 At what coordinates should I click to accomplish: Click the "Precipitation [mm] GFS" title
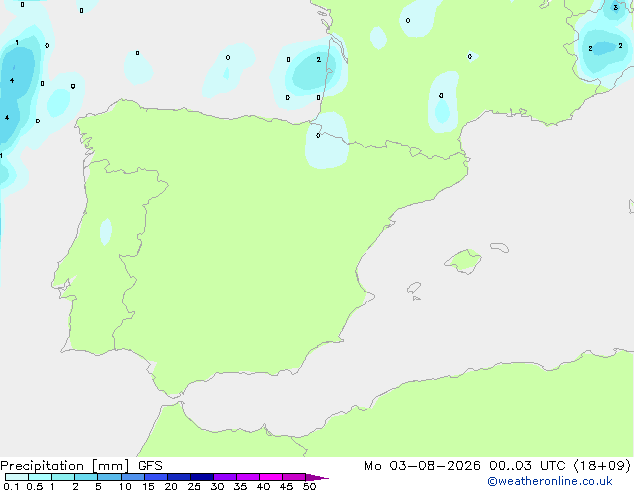click(x=81, y=466)
